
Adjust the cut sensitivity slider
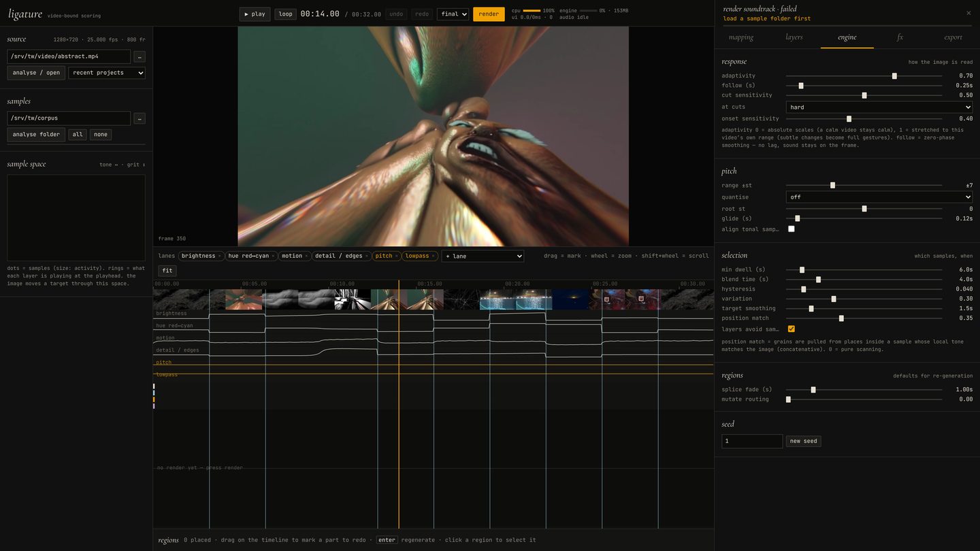(x=864, y=95)
